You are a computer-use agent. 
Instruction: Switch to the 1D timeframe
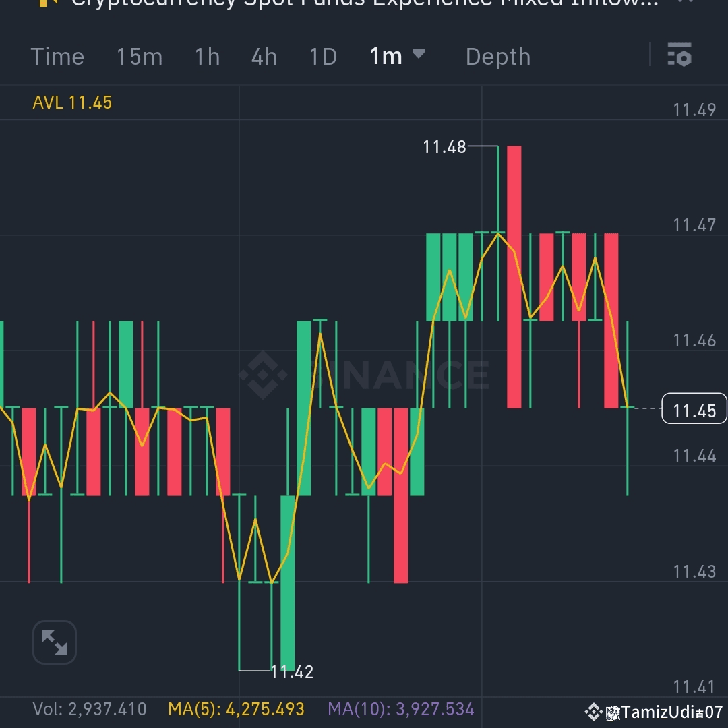(x=322, y=57)
